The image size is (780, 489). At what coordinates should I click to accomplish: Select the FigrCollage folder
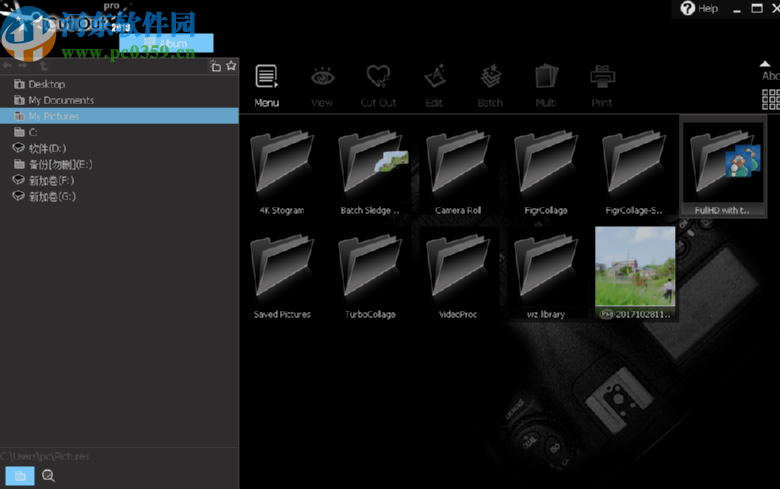pos(546,172)
